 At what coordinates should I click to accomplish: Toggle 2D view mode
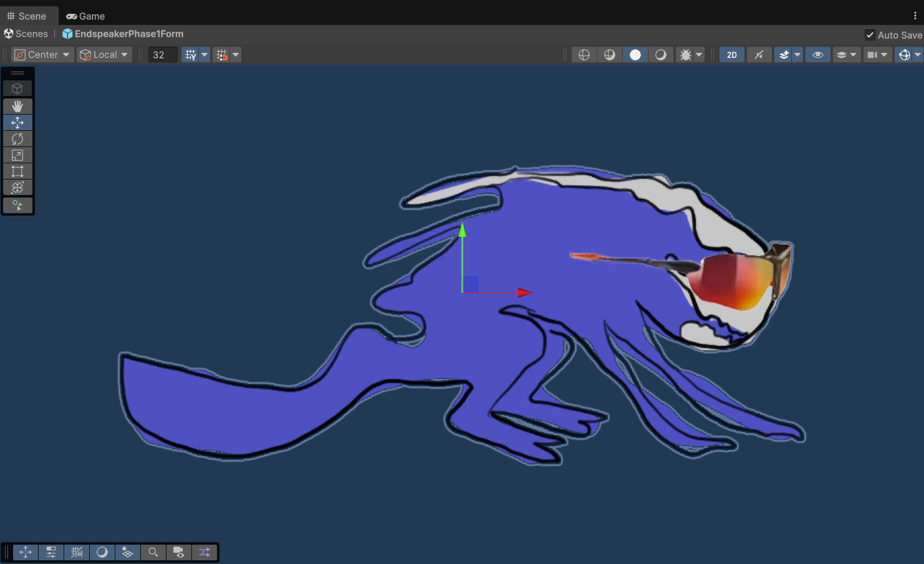coord(732,55)
